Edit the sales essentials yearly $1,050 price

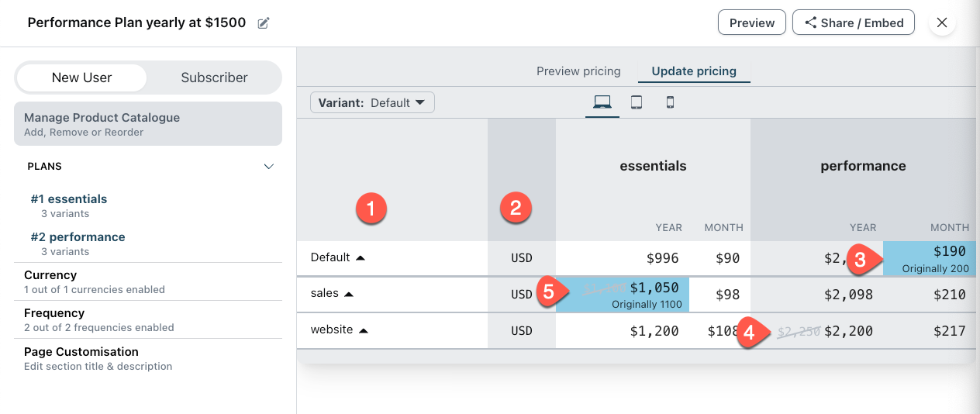pos(654,288)
